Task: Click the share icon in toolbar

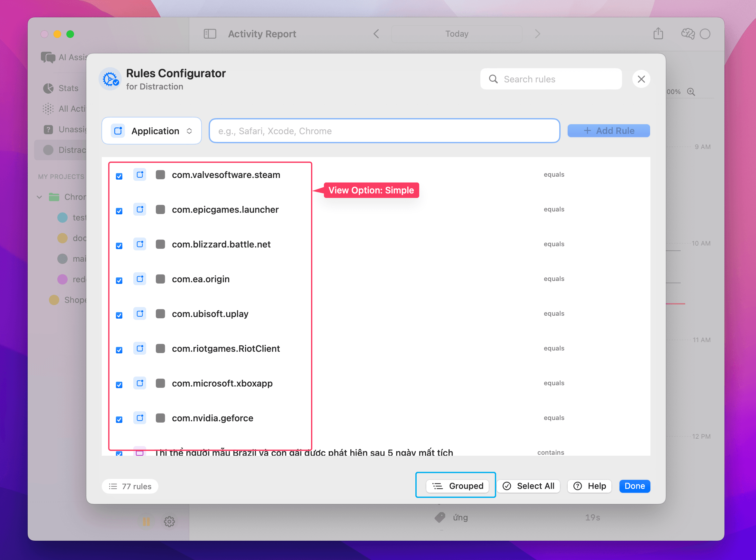Action: pyautogui.click(x=658, y=33)
